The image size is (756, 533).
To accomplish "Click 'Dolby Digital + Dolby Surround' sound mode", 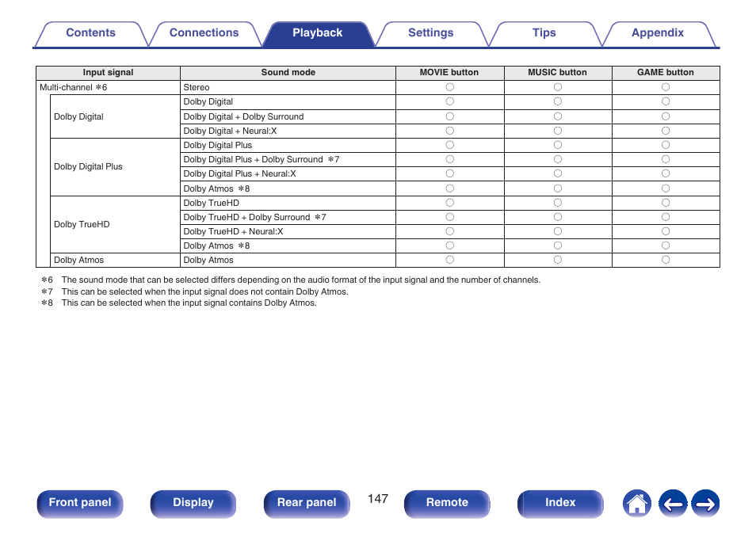I will click(x=288, y=116).
